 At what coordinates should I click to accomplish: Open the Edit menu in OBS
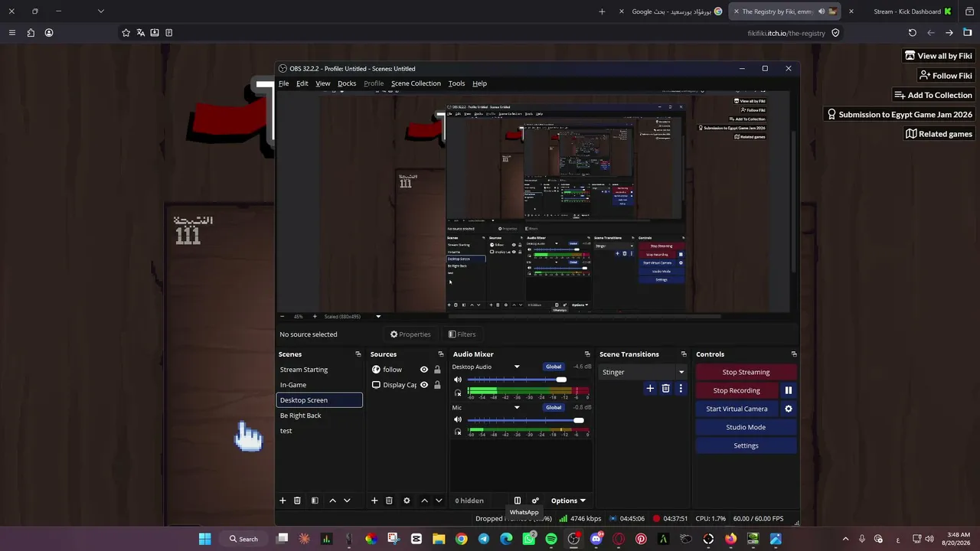tap(302, 83)
